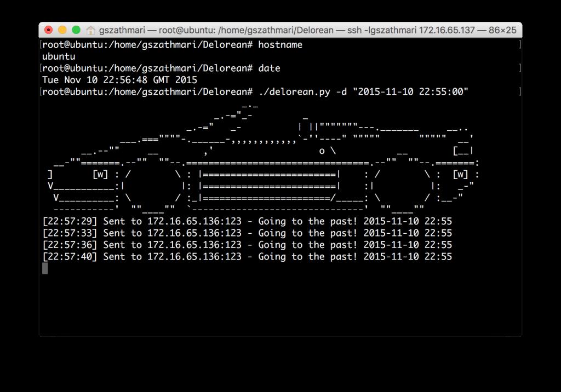
Task: Click the DeLorean ASCII art car
Action: [263, 158]
